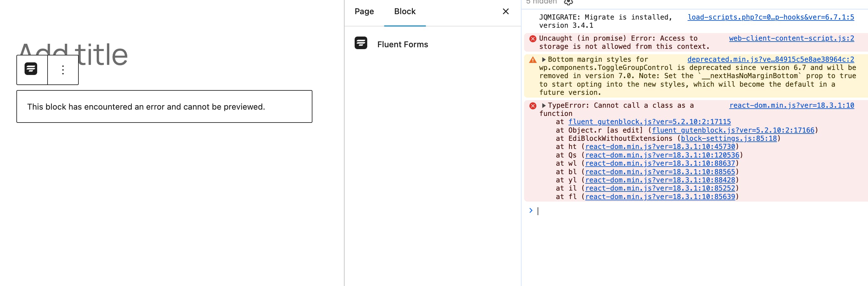This screenshot has height=286, width=868.
Task: Switch to the Page tab
Action: point(364,11)
